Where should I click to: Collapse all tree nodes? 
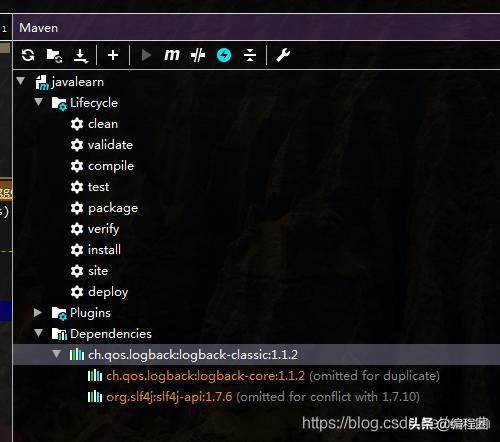[250, 55]
